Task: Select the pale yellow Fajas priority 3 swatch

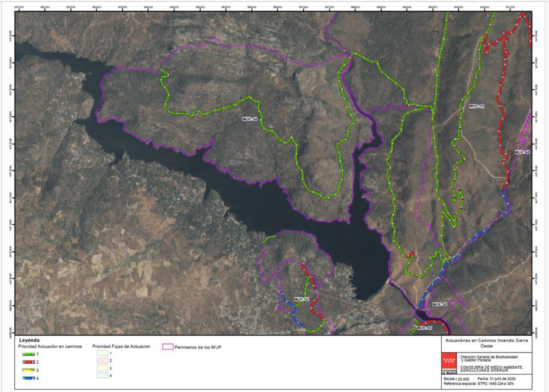Action: click(102, 368)
